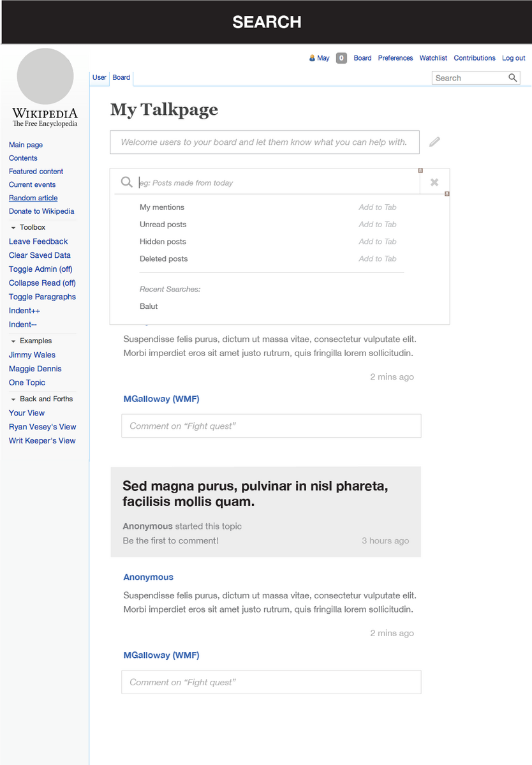The width and height of the screenshot is (532, 765).
Task: Select the Board tab
Action: [121, 78]
